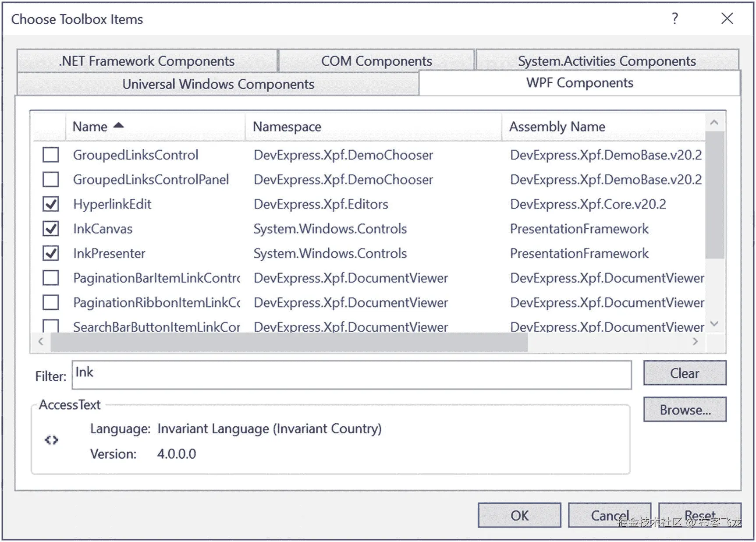Click the AccessText component icon
This screenshot has height=542, width=756.
(x=51, y=440)
